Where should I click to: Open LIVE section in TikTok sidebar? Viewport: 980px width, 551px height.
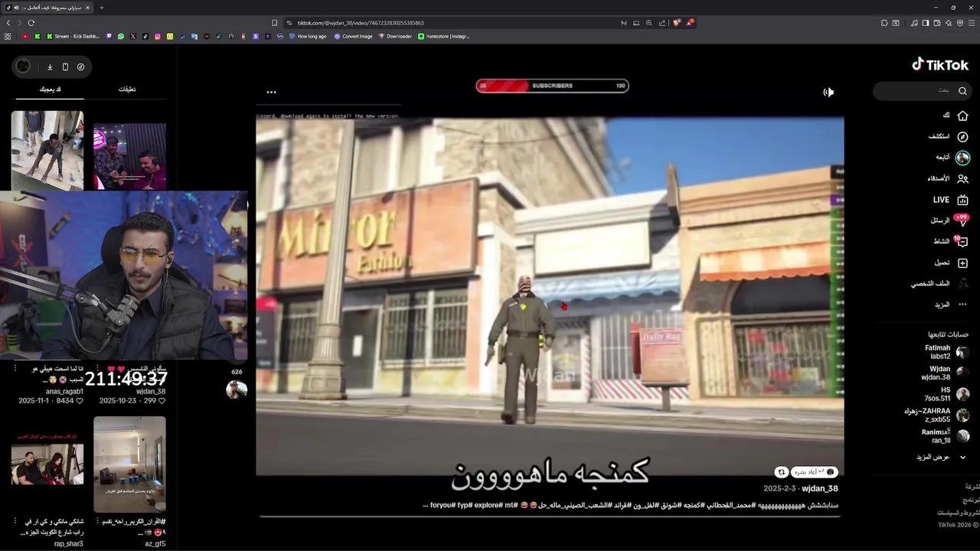pos(962,200)
